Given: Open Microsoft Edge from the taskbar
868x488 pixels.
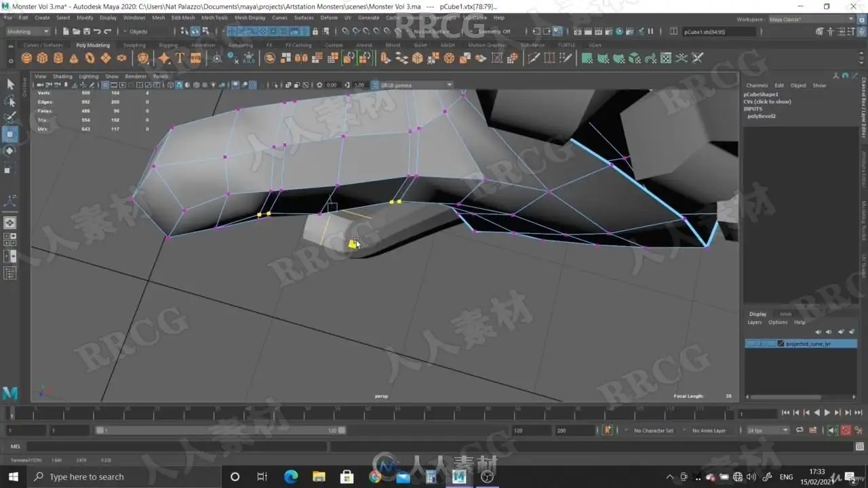Looking at the screenshot, I should point(291,476).
